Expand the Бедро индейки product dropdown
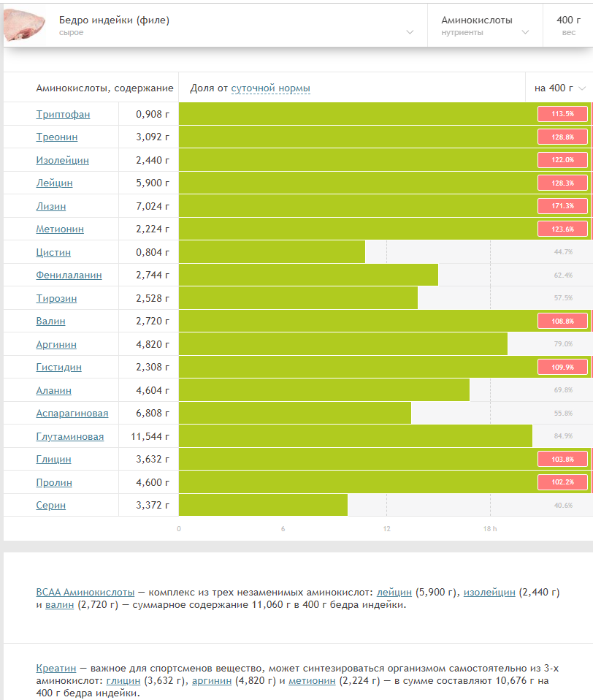The height and width of the screenshot is (700, 593). point(410,32)
